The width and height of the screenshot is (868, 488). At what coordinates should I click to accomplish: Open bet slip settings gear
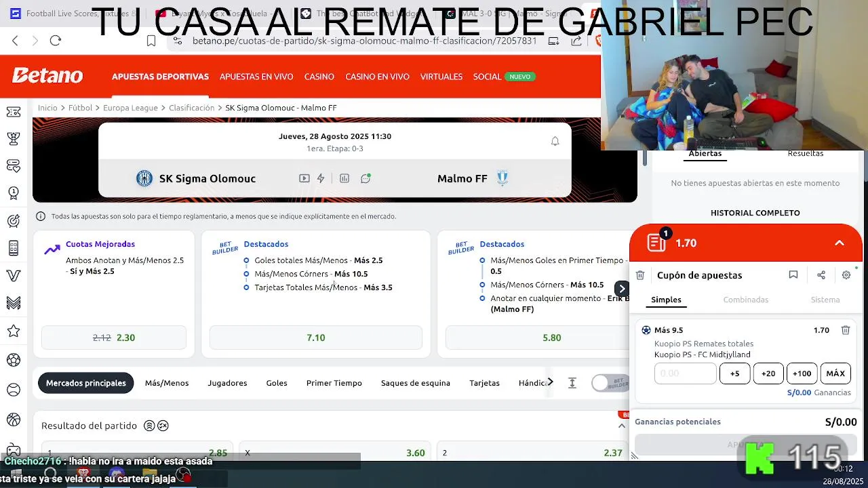(846, 274)
